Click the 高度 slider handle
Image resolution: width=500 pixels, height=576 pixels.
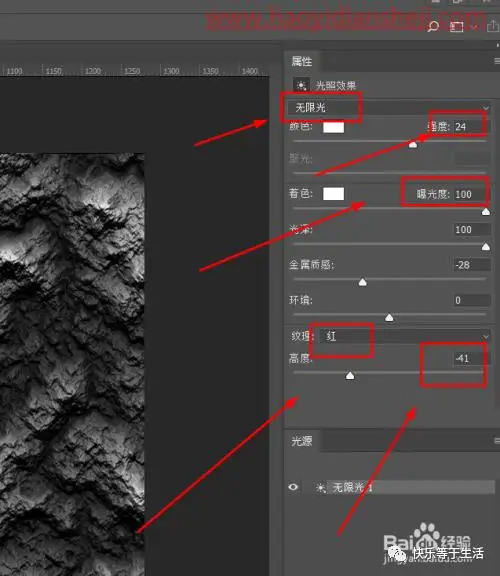click(350, 375)
